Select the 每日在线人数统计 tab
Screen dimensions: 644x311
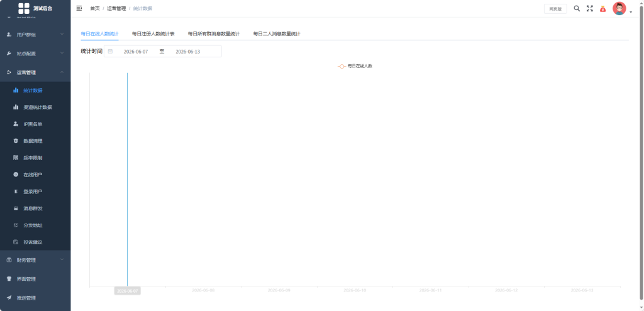tap(100, 34)
